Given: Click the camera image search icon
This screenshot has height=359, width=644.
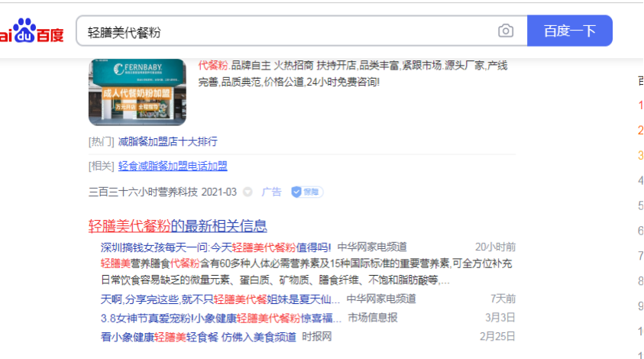Looking at the screenshot, I should coord(506,31).
